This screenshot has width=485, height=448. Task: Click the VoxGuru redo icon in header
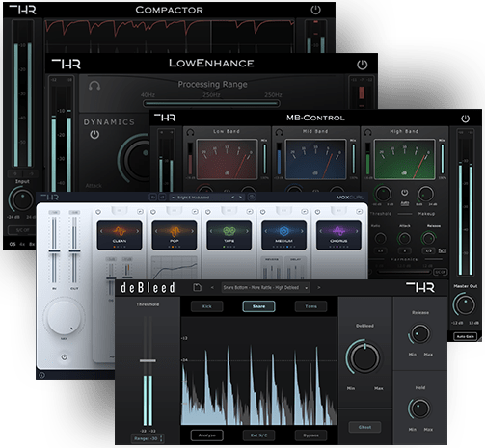pos(162,198)
